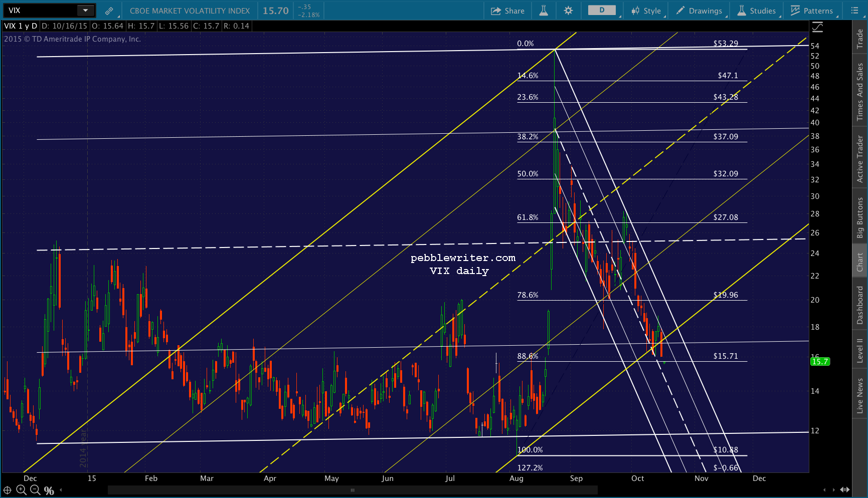
Task: Open the Times And Sales side tab
Action: tap(860, 92)
